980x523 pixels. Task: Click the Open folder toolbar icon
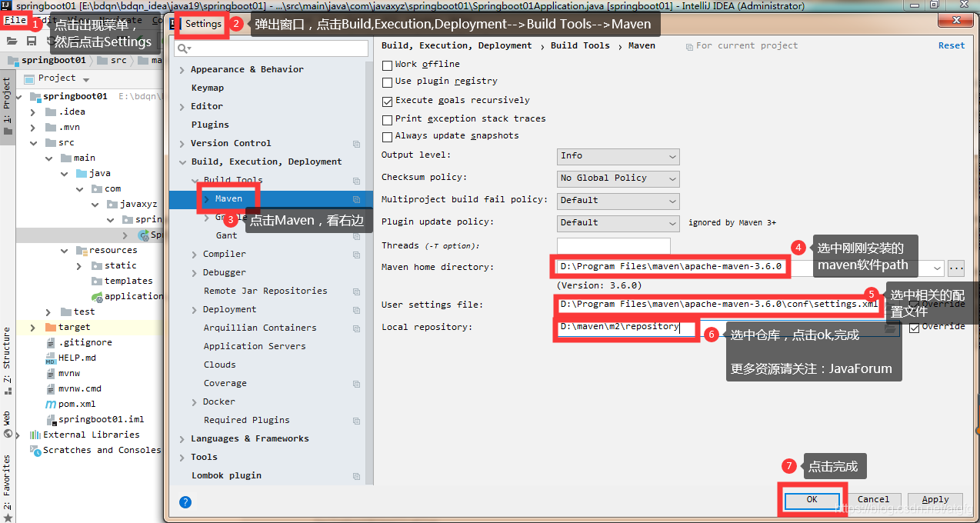[12, 40]
